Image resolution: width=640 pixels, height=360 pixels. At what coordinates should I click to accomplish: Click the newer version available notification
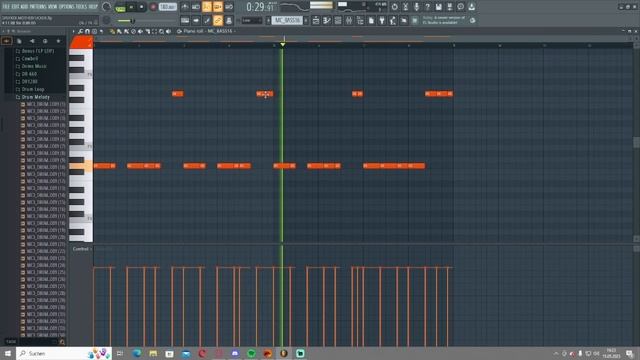(x=444, y=20)
